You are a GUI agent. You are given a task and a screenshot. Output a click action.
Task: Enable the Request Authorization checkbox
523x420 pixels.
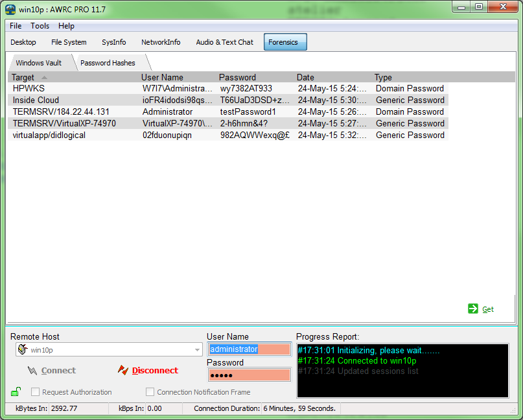click(35, 391)
